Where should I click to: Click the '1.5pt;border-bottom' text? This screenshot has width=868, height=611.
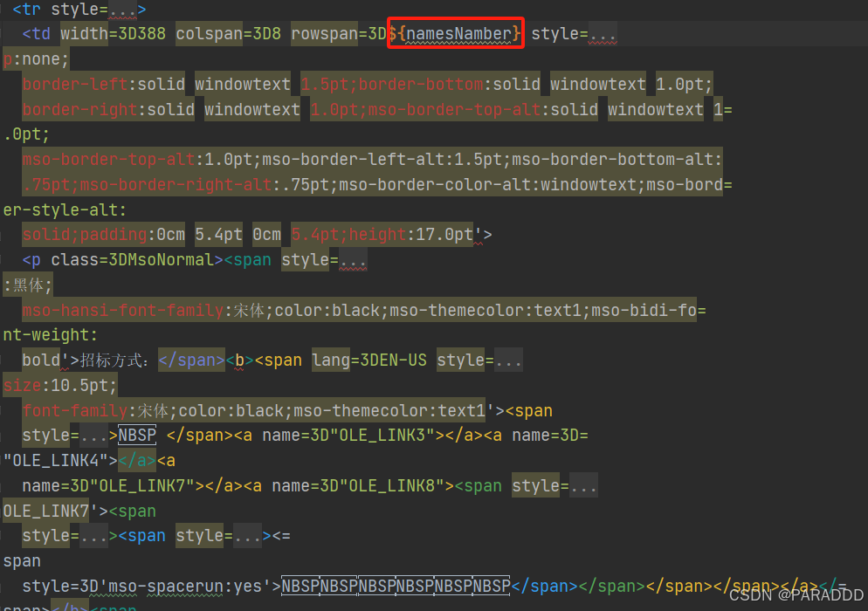[392, 84]
